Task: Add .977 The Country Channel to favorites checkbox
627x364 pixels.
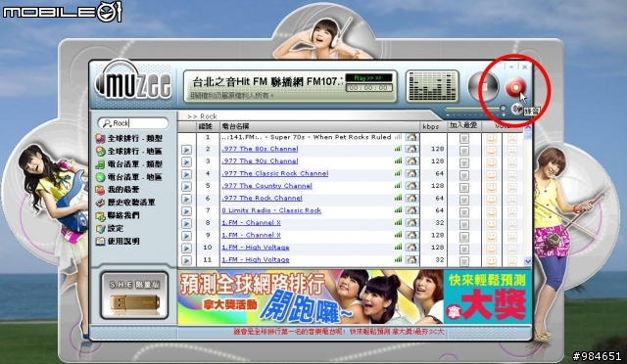Action: click(x=463, y=188)
